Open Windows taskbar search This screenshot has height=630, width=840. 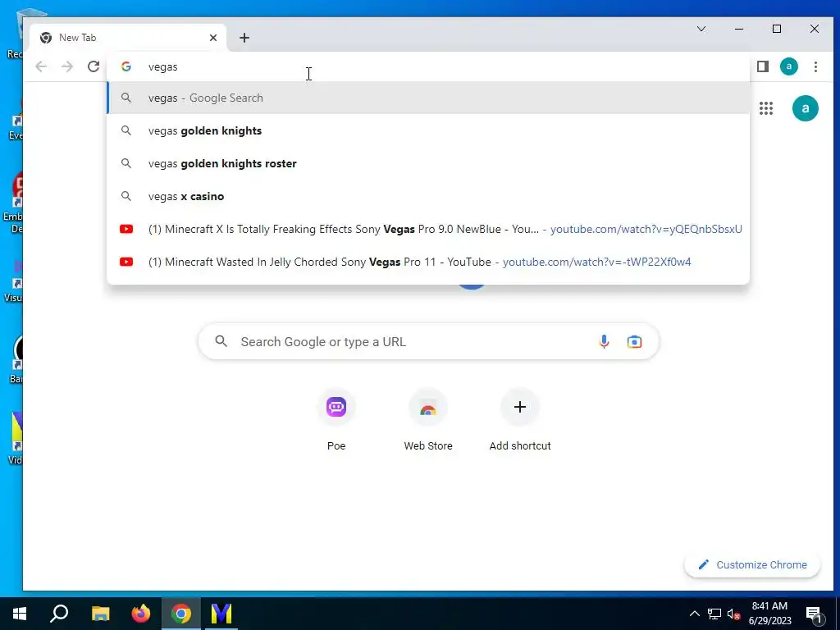point(59,614)
